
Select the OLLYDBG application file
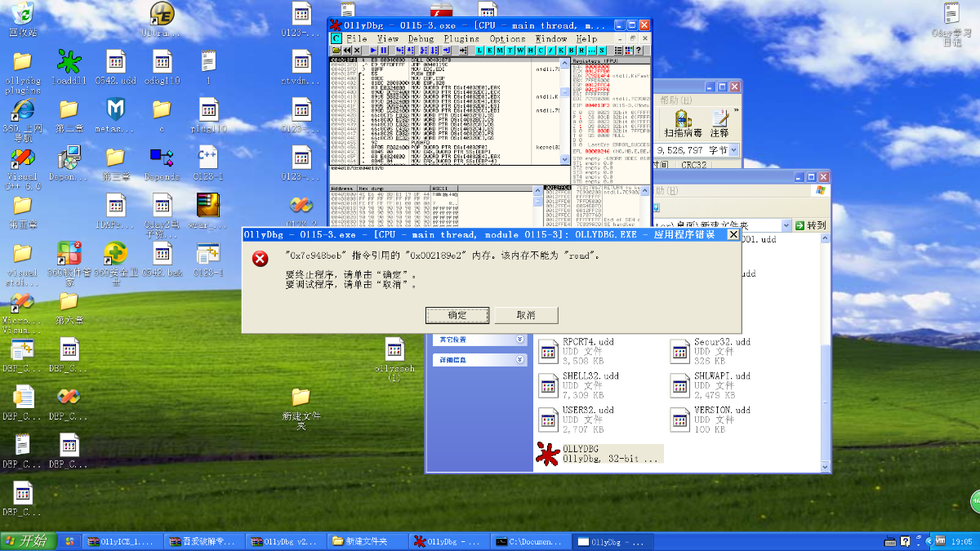599,454
